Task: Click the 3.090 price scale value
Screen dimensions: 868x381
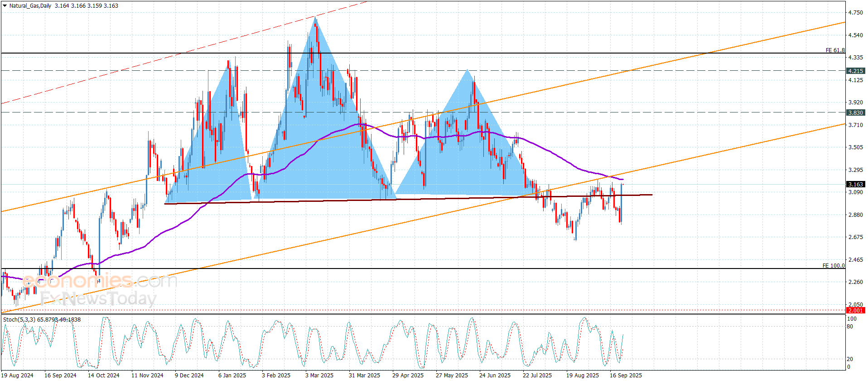Action: pyautogui.click(x=855, y=192)
